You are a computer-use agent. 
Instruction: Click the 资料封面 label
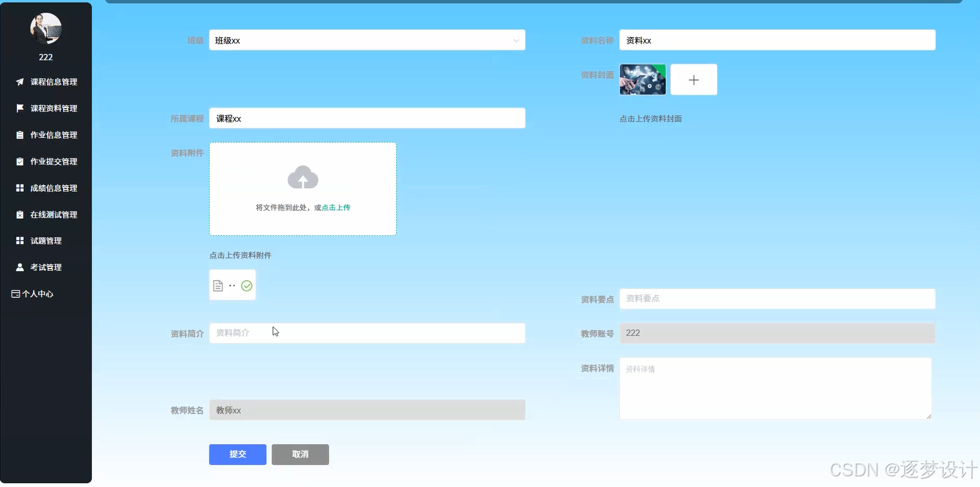click(597, 75)
